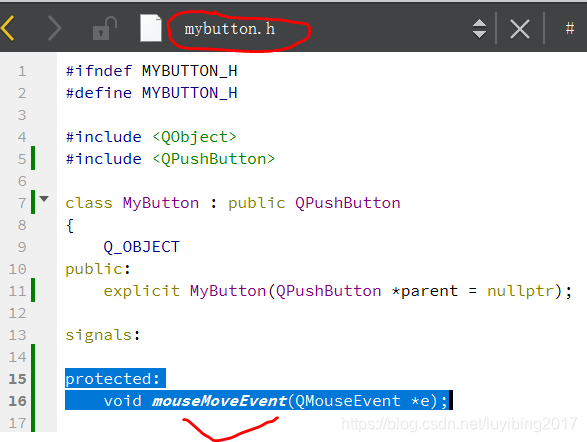Screen dimensions: 587x442
Task: Go forward using the gray right arrow
Action: point(55,28)
